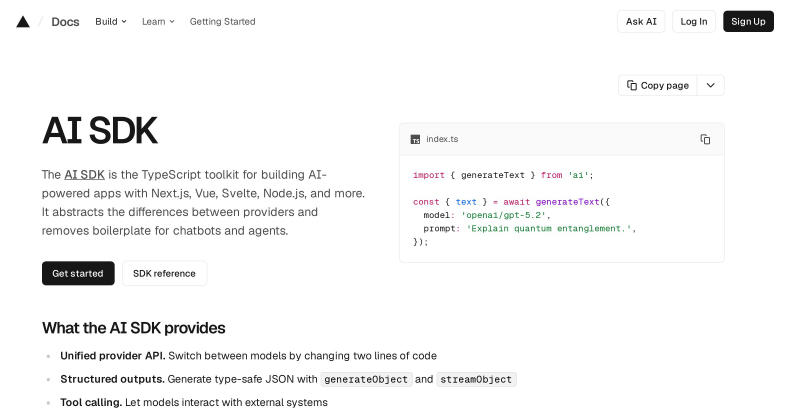The image size is (800, 420).
Task: Open the Learn dropdown menu
Action: (x=158, y=21)
